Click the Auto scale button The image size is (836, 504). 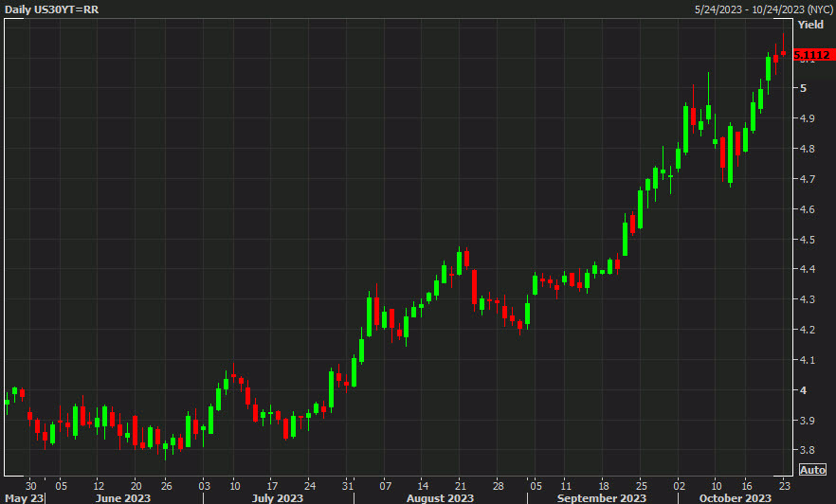point(812,470)
